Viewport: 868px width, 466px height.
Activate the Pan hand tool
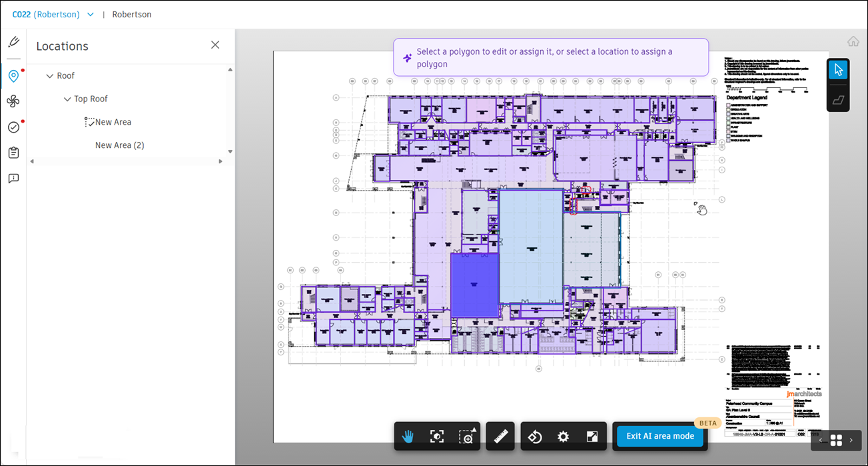coord(408,437)
